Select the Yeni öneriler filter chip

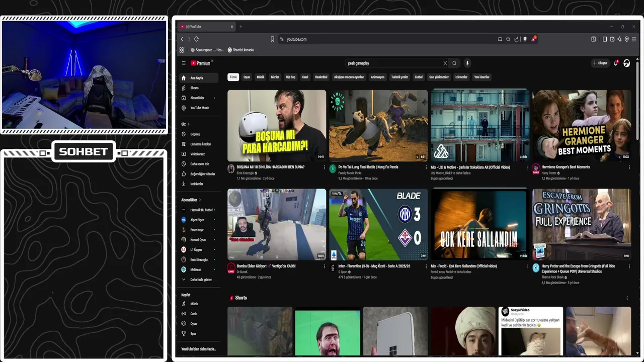[481, 77]
